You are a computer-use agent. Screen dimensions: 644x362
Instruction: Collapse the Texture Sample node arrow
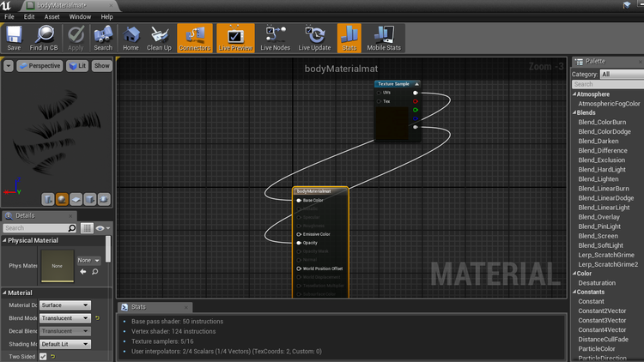pos(416,84)
